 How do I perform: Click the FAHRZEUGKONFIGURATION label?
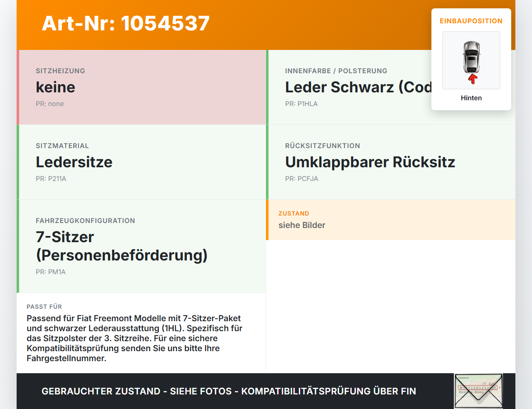[85, 221]
